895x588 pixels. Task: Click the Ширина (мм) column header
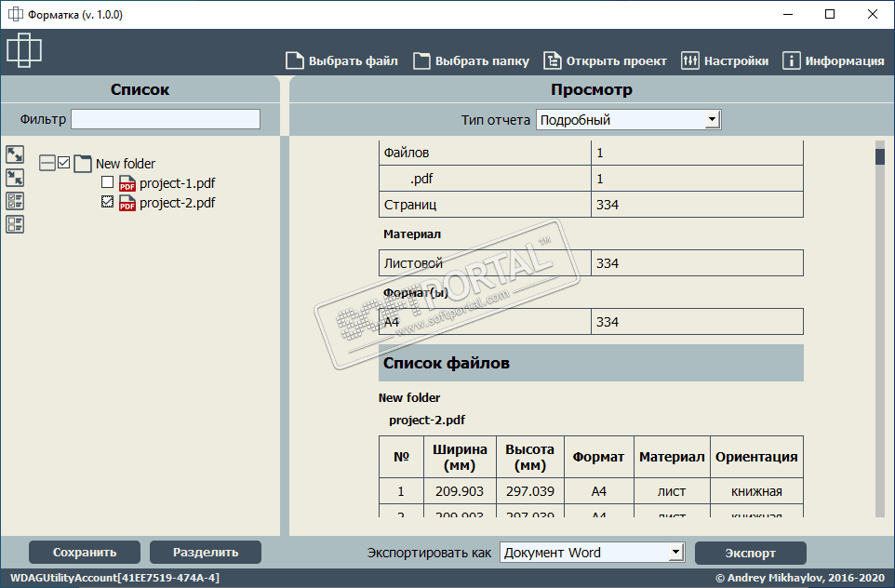point(460,457)
